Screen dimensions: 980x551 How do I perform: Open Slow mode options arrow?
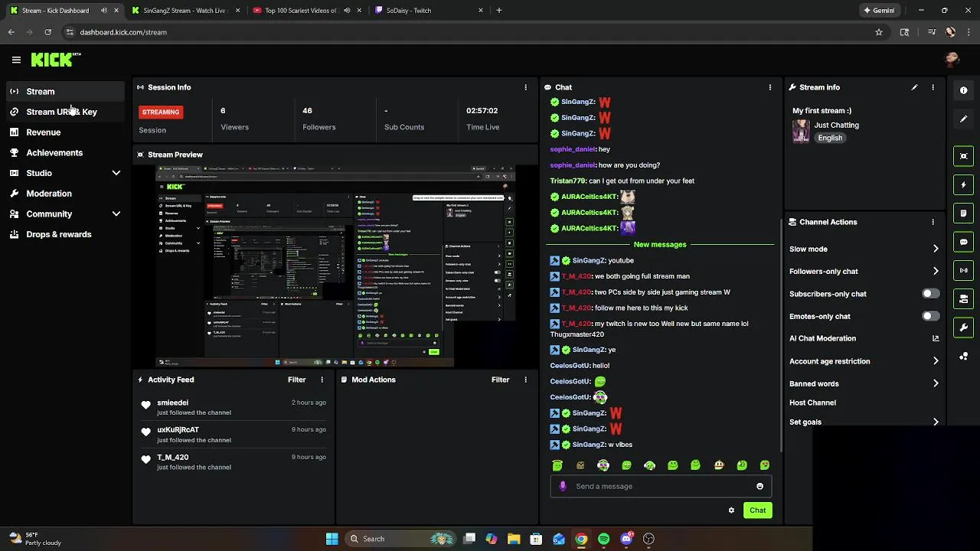point(936,249)
